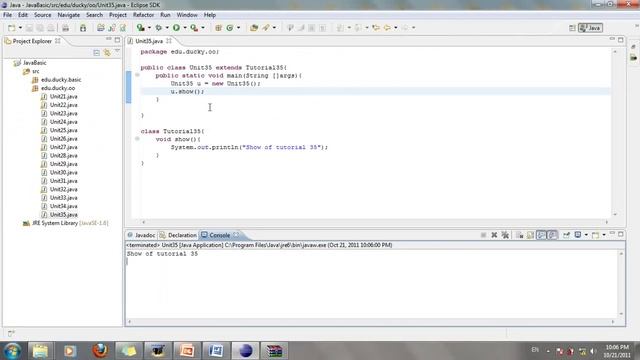Screen dimensions: 640x360
Task: Open the Back history dropdown arrow
Action: (x=396, y=28)
